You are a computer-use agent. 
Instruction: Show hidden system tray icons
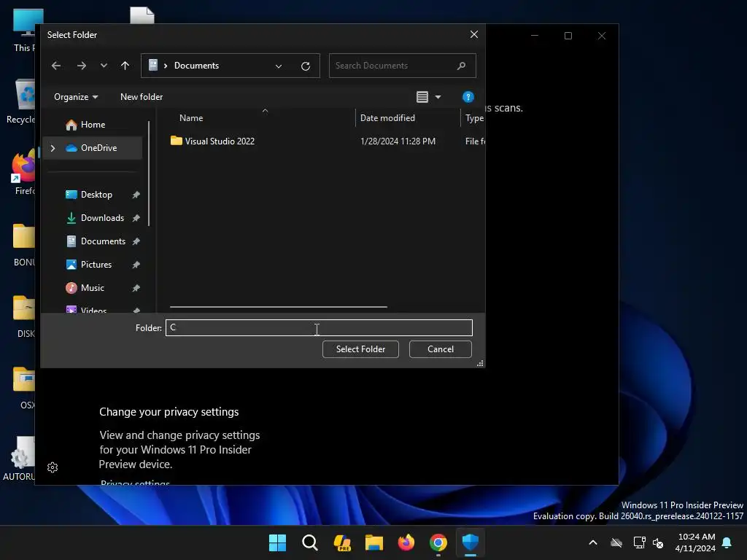click(592, 542)
